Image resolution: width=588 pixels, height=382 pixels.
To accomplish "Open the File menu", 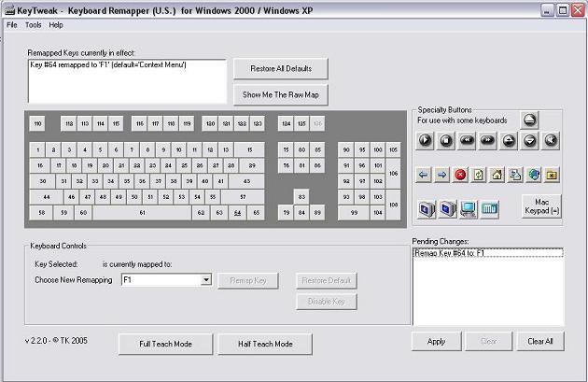I will [x=12, y=25].
